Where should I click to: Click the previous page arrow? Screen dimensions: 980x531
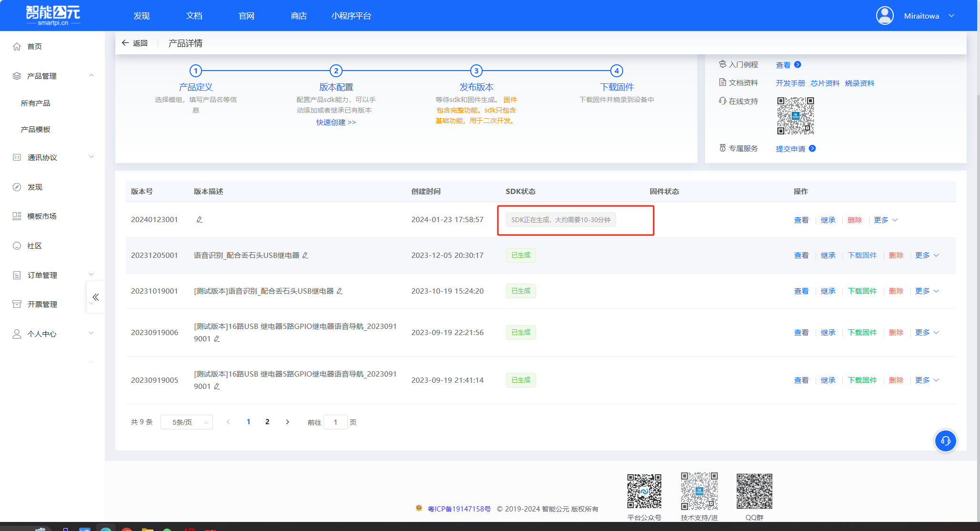click(228, 422)
